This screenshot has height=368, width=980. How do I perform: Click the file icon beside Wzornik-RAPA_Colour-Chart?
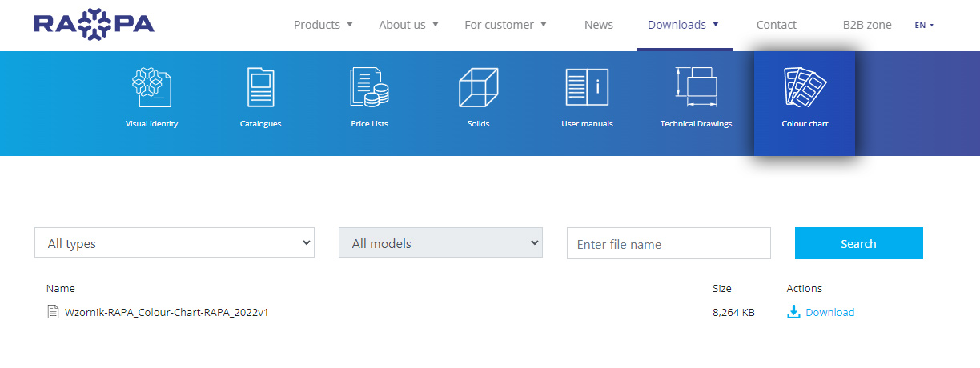click(x=53, y=312)
